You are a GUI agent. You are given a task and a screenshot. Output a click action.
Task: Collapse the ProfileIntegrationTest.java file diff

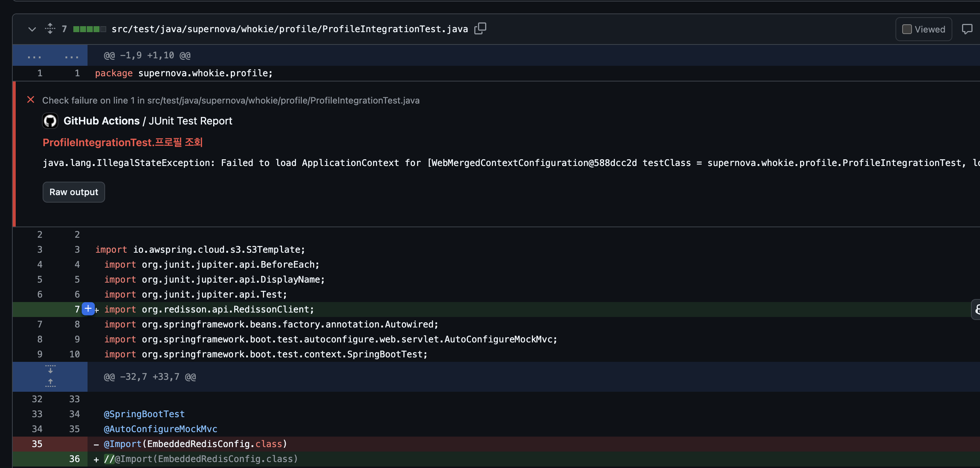[x=32, y=29]
